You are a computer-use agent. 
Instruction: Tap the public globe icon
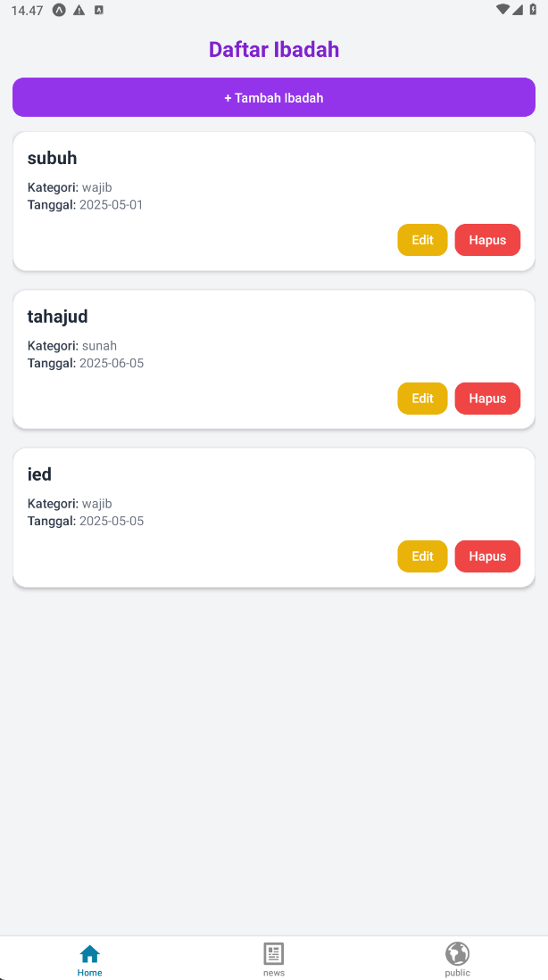[457, 952]
